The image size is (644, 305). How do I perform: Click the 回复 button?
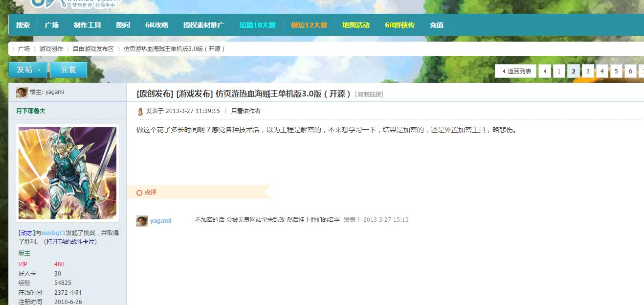(x=68, y=70)
